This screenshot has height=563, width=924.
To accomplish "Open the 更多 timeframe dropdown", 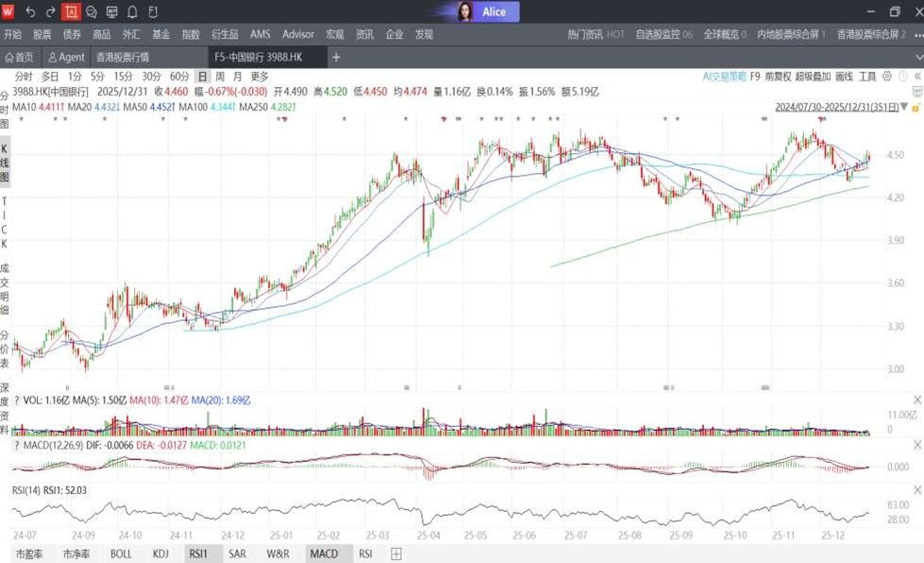I will coord(260,77).
